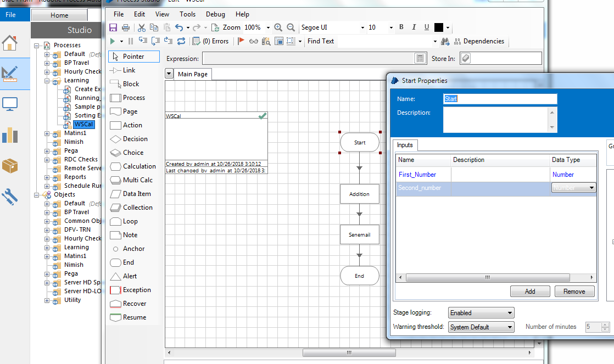The width and height of the screenshot is (614, 364).
Task: Click the (0) Errors validation button
Action: point(211,41)
